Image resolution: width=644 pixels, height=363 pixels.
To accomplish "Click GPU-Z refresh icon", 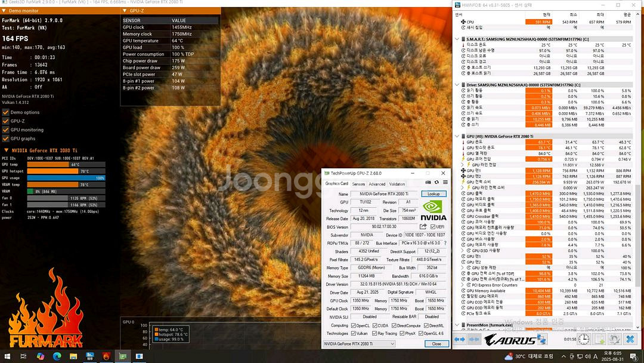I will tap(436, 183).
